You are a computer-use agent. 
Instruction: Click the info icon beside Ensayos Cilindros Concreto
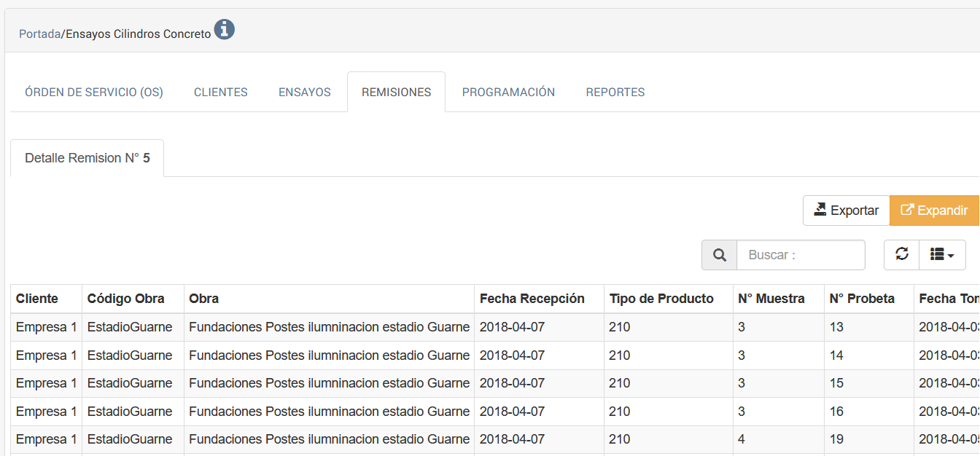[x=224, y=30]
